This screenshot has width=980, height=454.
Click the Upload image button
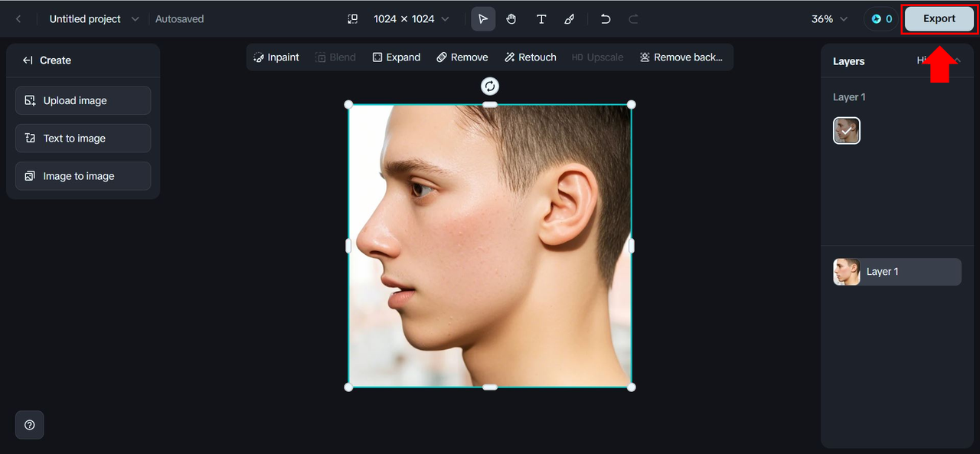(83, 100)
